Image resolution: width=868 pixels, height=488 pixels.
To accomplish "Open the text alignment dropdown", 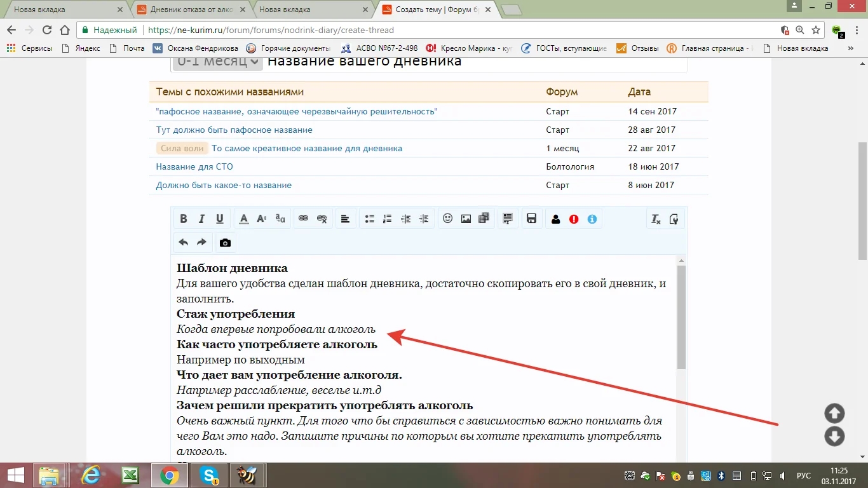I will click(345, 219).
